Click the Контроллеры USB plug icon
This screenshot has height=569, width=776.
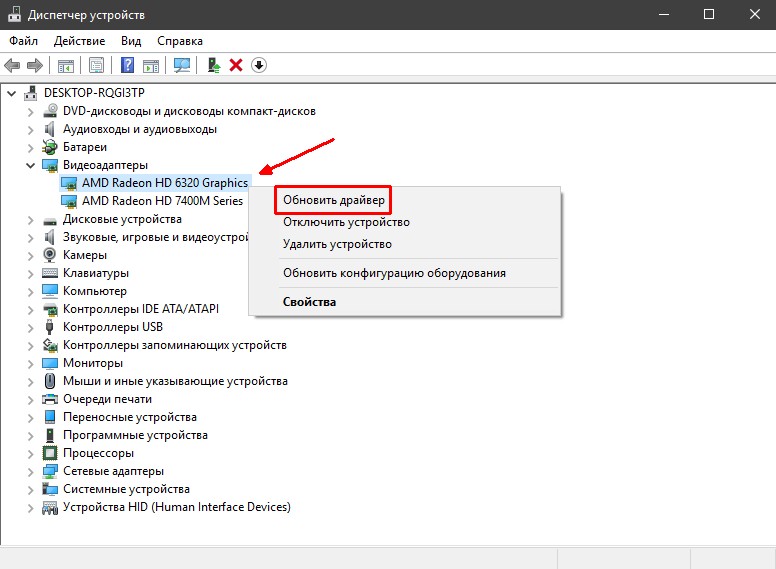coord(49,327)
